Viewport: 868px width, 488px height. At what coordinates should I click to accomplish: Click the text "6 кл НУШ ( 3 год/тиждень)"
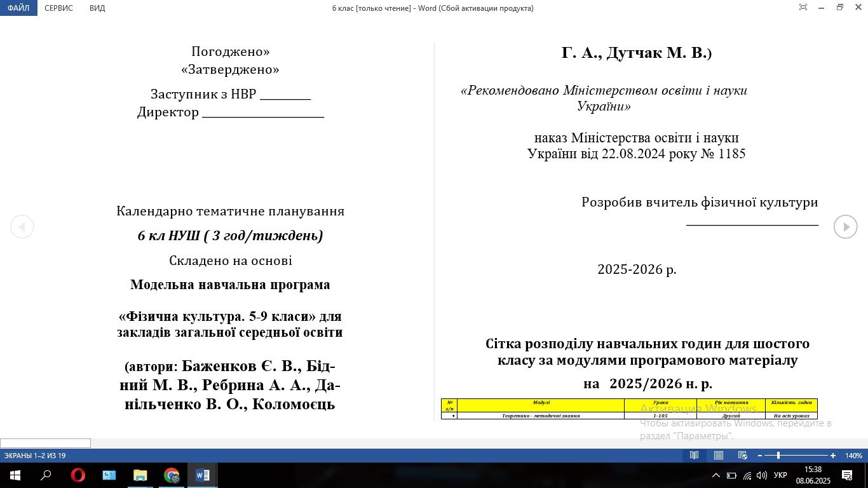230,236
